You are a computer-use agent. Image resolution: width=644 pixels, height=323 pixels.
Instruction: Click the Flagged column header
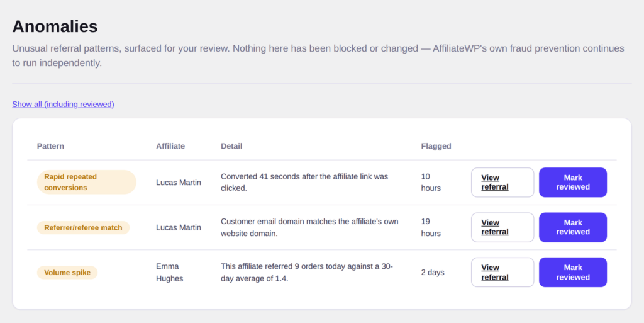coord(436,146)
